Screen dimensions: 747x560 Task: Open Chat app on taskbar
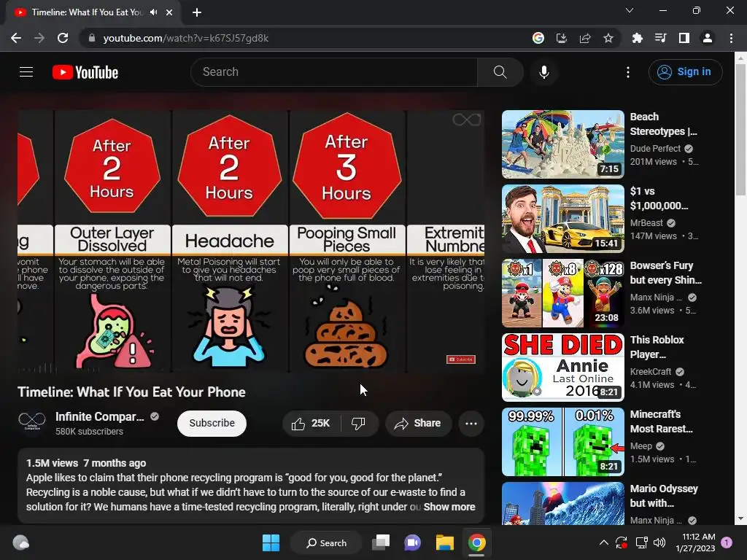413,542
